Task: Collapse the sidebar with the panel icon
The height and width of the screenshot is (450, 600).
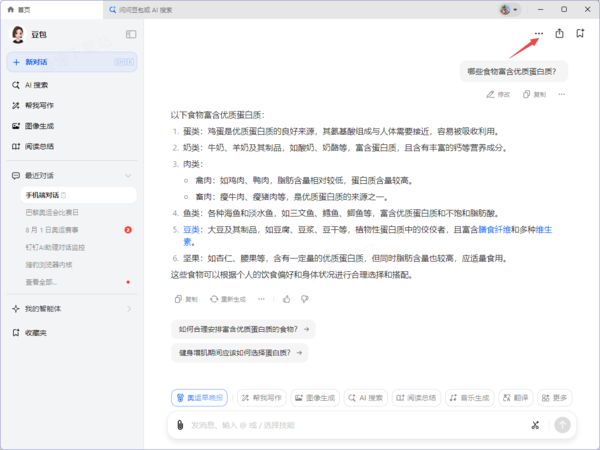Action: coord(131,34)
